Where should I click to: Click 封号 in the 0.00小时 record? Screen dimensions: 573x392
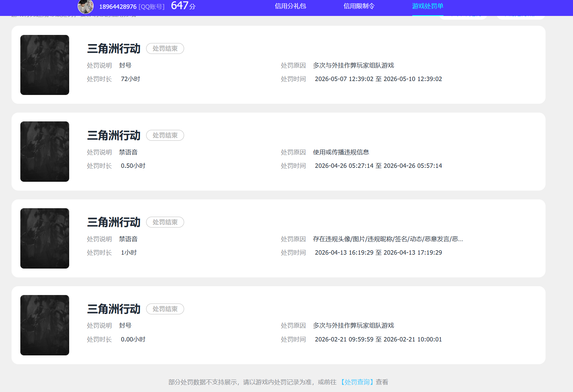125,326
